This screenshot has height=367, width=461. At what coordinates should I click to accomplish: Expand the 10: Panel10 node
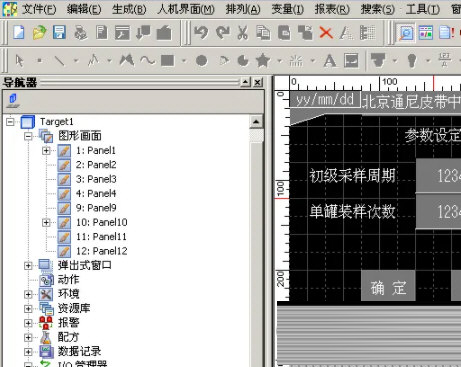tap(46, 222)
